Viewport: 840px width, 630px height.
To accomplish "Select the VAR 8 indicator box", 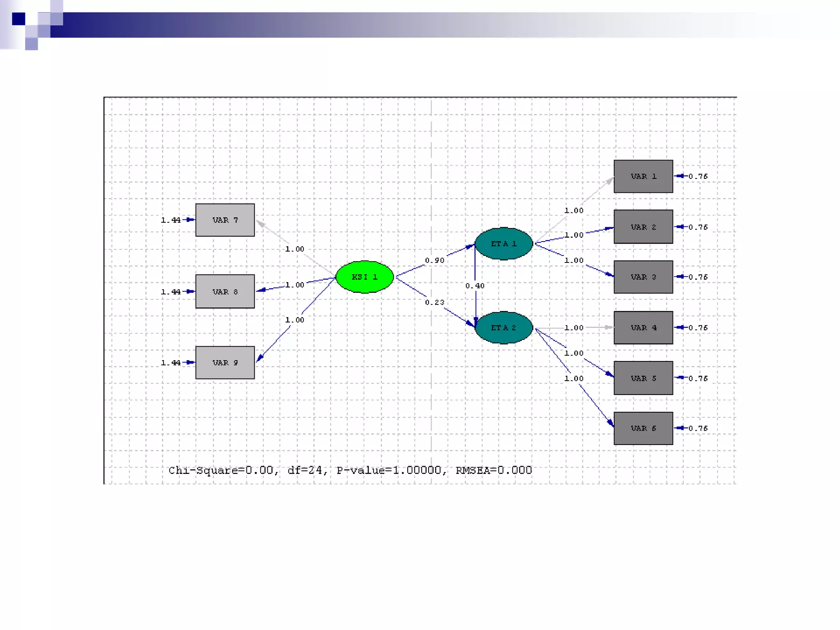I will pos(225,292).
